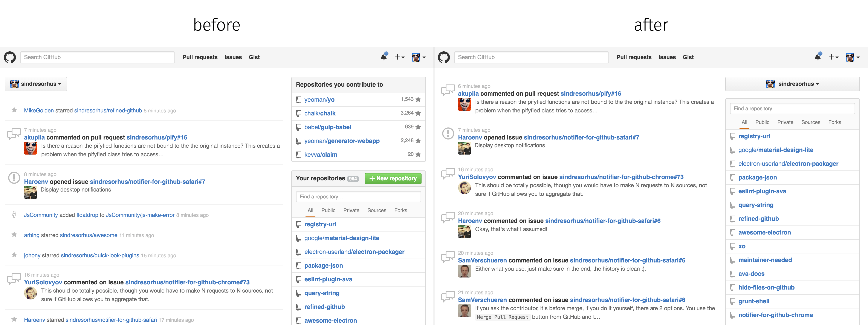The height and width of the screenshot is (325, 868).
Task: Select Public tab in the left repository filter
Action: [x=328, y=210]
